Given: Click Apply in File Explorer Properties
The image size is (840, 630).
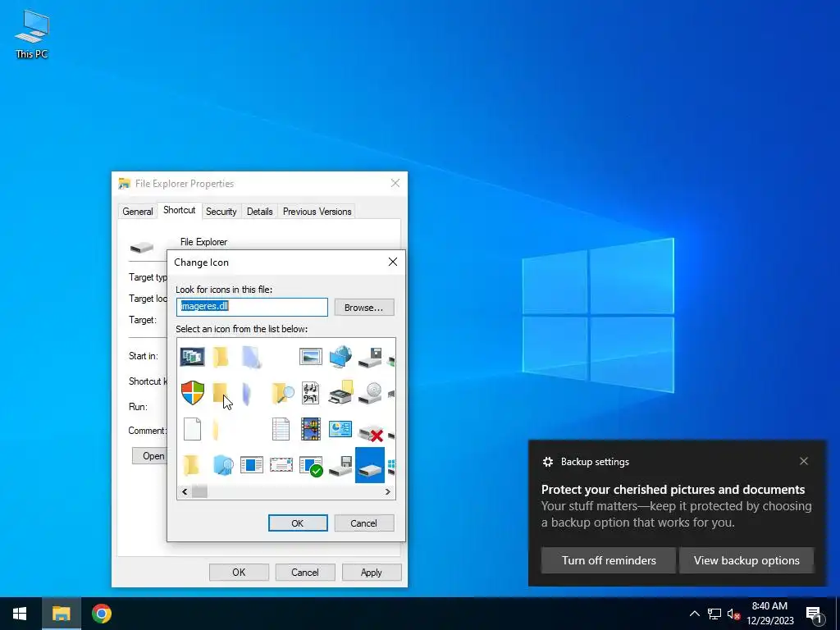Looking at the screenshot, I should tap(372, 572).
